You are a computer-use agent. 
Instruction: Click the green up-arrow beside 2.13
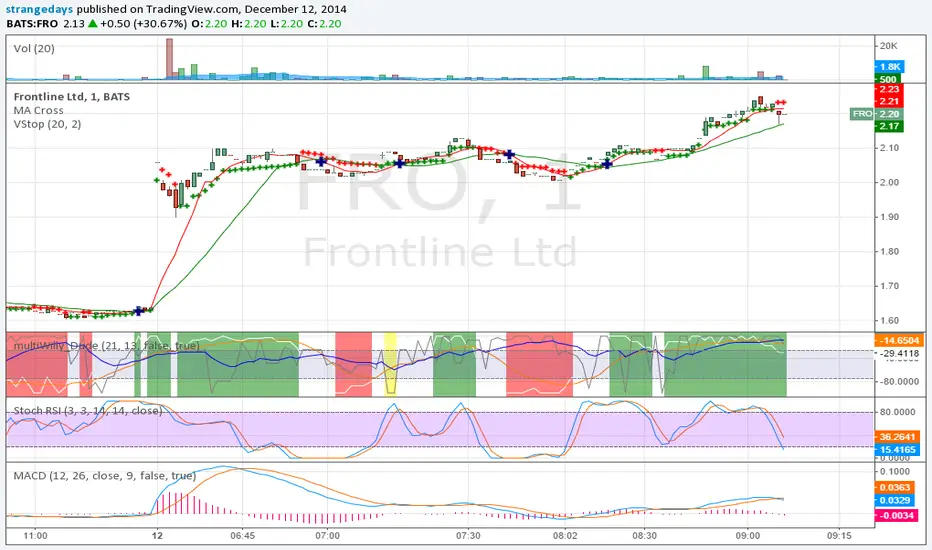(x=92, y=24)
